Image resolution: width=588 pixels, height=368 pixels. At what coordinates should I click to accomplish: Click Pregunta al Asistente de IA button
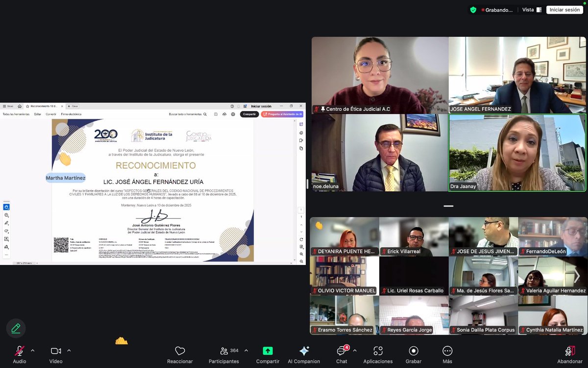click(x=282, y=114)
